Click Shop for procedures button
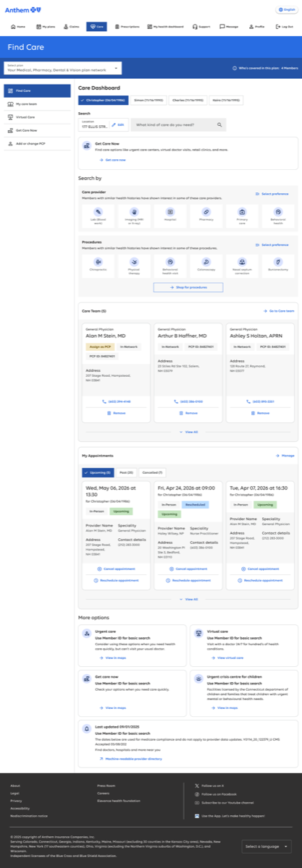This screenshot has width=302, height=868. [188, 287]
